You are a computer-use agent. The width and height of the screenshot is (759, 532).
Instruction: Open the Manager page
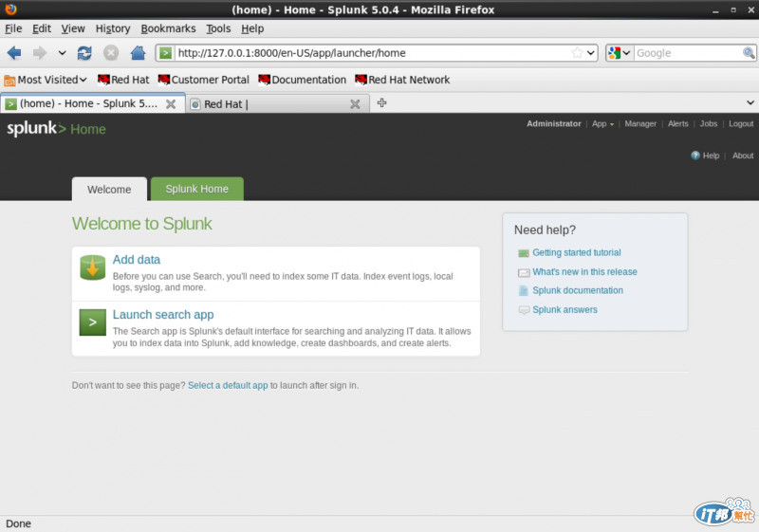(x=640, y=124)
